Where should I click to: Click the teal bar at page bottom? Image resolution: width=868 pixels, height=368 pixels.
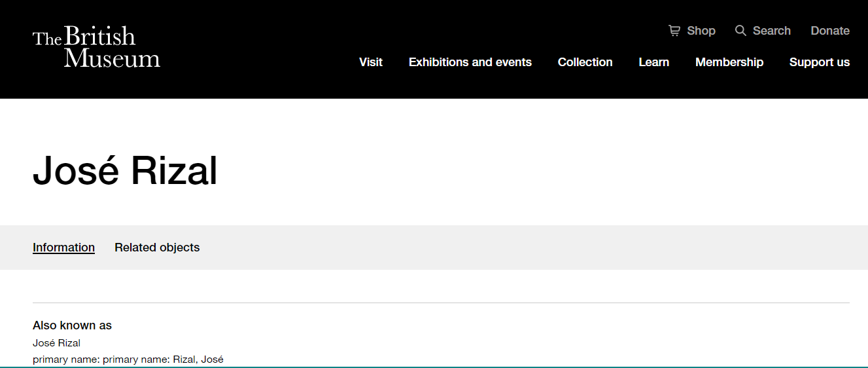pyautogui.click(x=434, y=367)
